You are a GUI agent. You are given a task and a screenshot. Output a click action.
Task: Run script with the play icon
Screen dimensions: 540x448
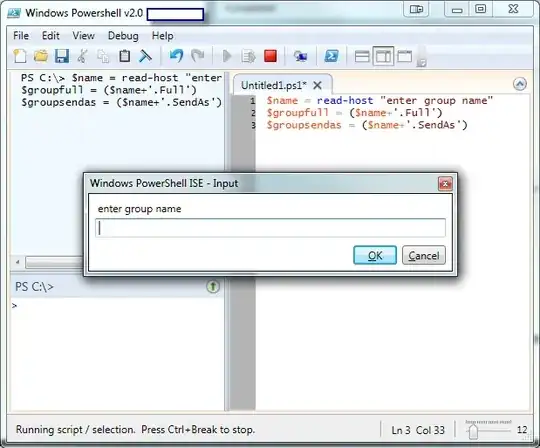[x=227, y=56]
